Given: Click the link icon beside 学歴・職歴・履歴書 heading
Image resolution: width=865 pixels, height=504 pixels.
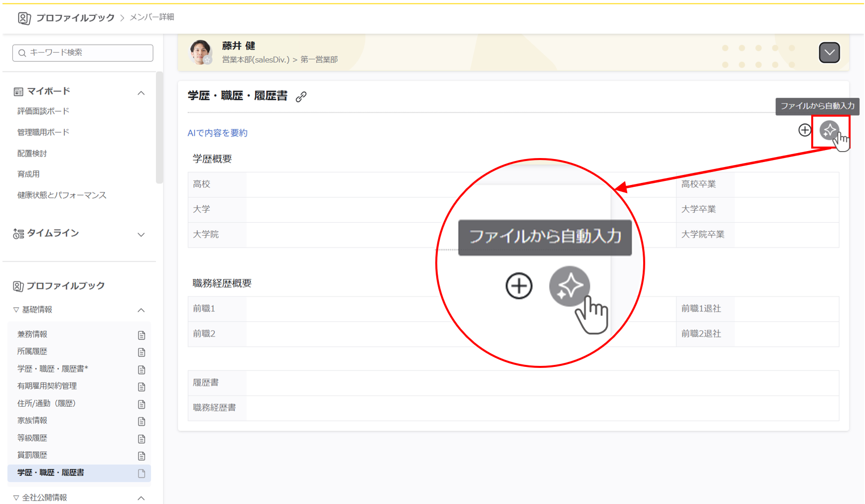Looking at the screenshot, I should point(301,97).
